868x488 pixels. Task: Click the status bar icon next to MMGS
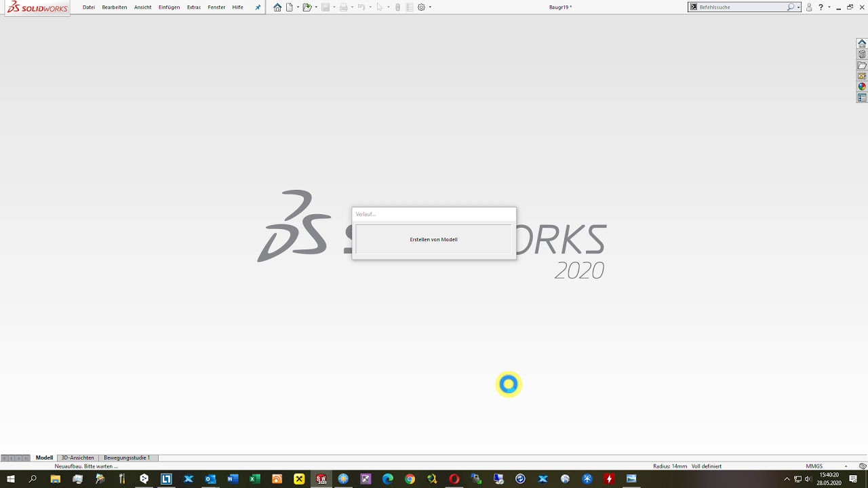tap(863, 466)
